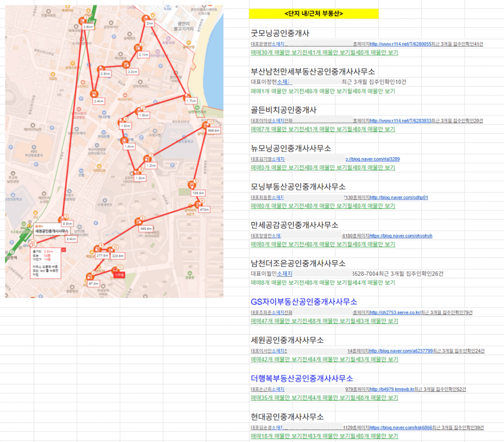Select the 부산남천만세부동산공인중개사사무소 name cell
The height and width of the screenshot is (442, 504).
pyautogui.click(x=313, y=72)
